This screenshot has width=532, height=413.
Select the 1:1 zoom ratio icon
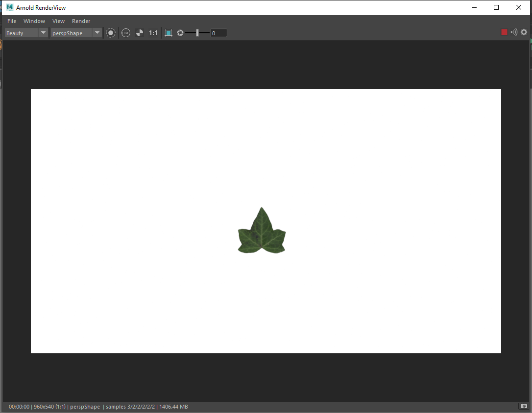click(153, 33)
